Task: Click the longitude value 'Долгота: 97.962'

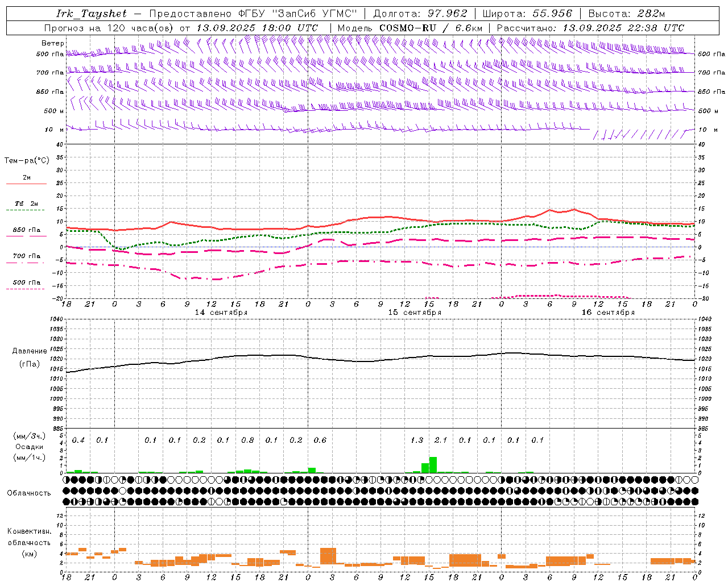Action: [420, 14]
